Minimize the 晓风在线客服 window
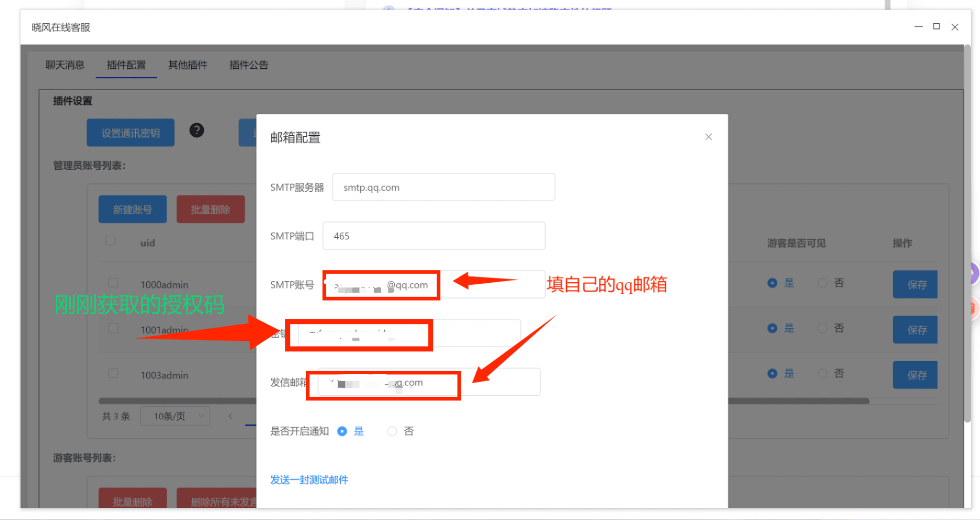Viewport: 980px width, 520px height. tap(918, 26)
